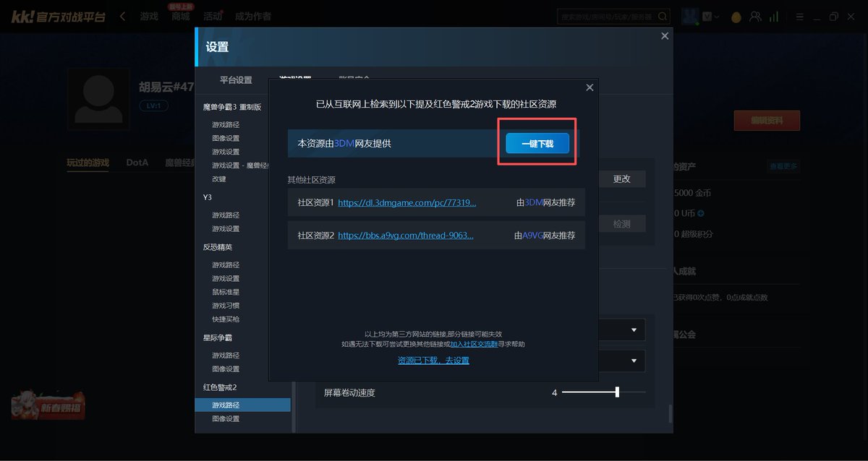This screenshot has height=461, width=868.
Task: Click the kk! 官方对战平台 logo
Action: [58, 16]
